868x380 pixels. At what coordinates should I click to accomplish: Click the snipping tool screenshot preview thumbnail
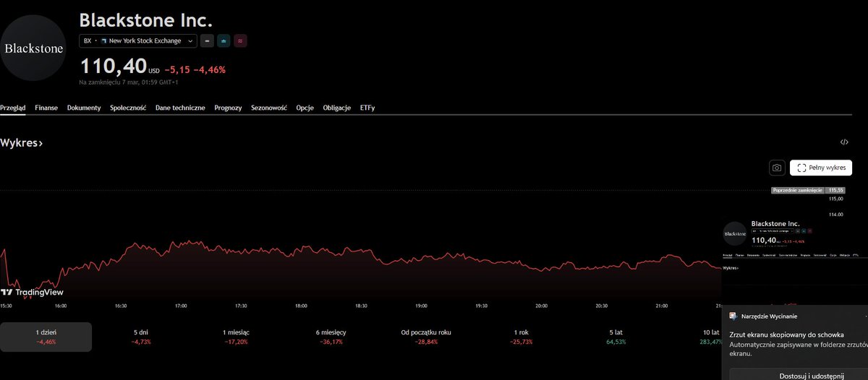point(795,260)
